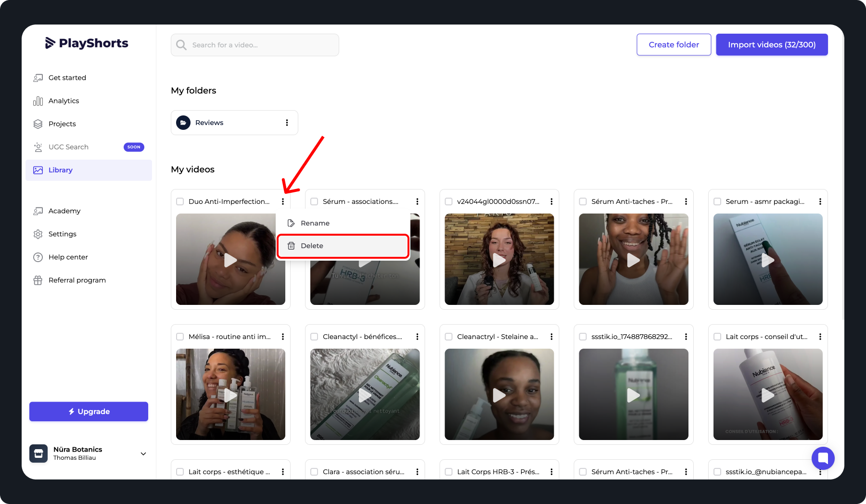Click the Projects layers icon

pyautogui.click(x=38, y=124)
